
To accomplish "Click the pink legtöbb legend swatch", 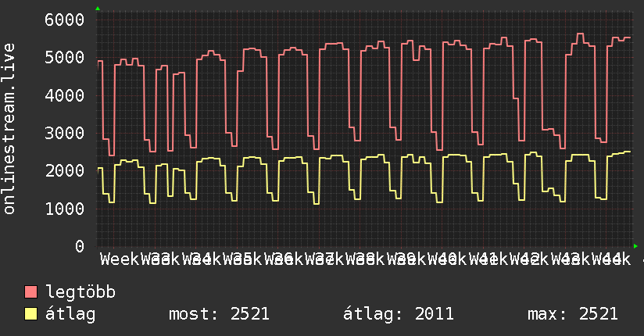I will point(30,291).
